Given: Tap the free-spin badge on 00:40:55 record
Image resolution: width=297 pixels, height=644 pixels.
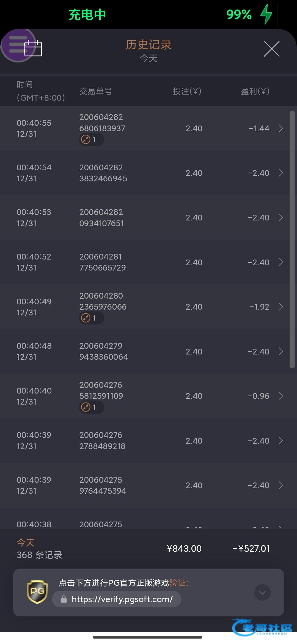Looking at the screenshot, I should tap(91, 140).
